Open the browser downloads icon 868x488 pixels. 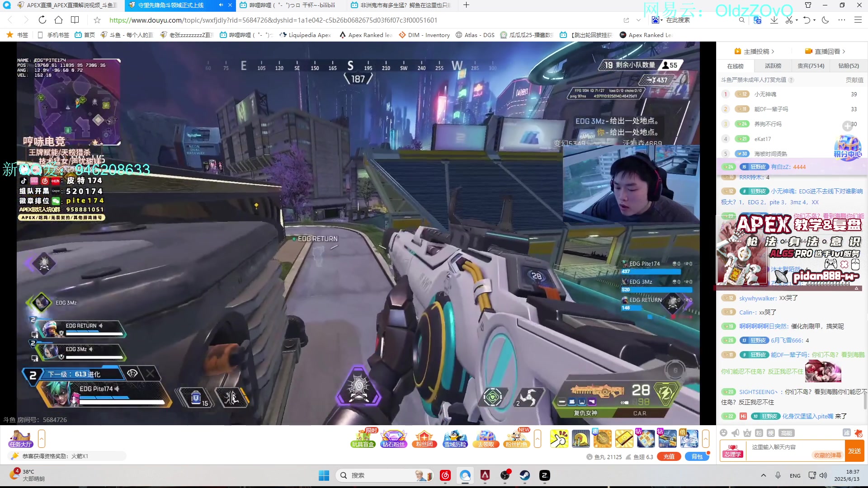774,20
